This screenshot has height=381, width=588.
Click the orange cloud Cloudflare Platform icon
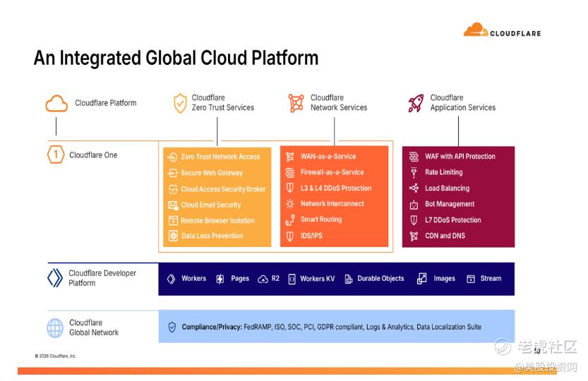pyautogui.click(x=56, y=104)
